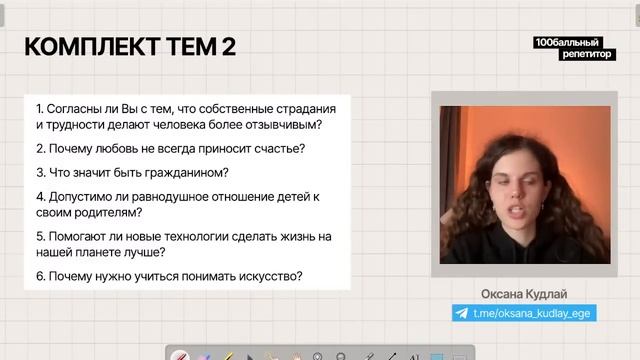Select the Eraser tool

coord(204,357)
